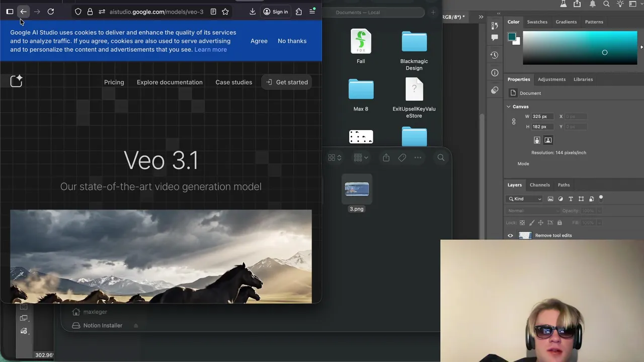Open Finder more actions ellipsis
Image resolution: width=644 pixels, height=362 pixels.
418,157
